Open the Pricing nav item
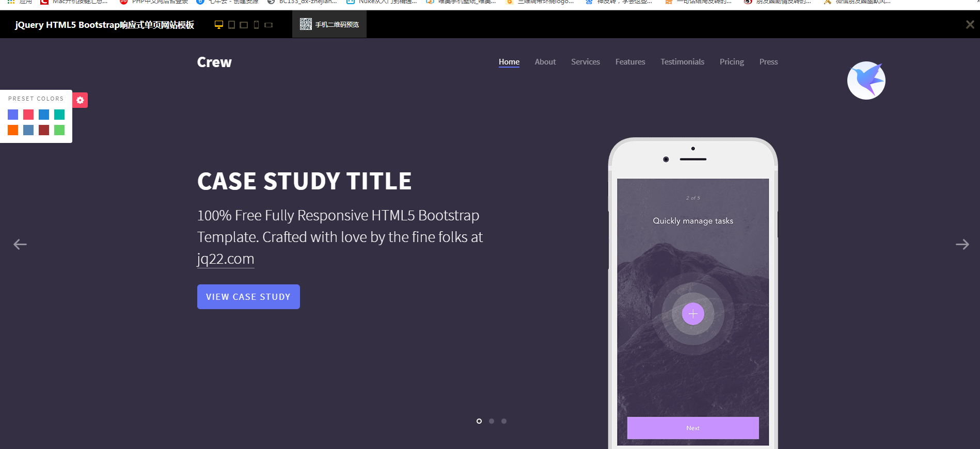This screenshot has width=980, height=449. tap(732, 62)
